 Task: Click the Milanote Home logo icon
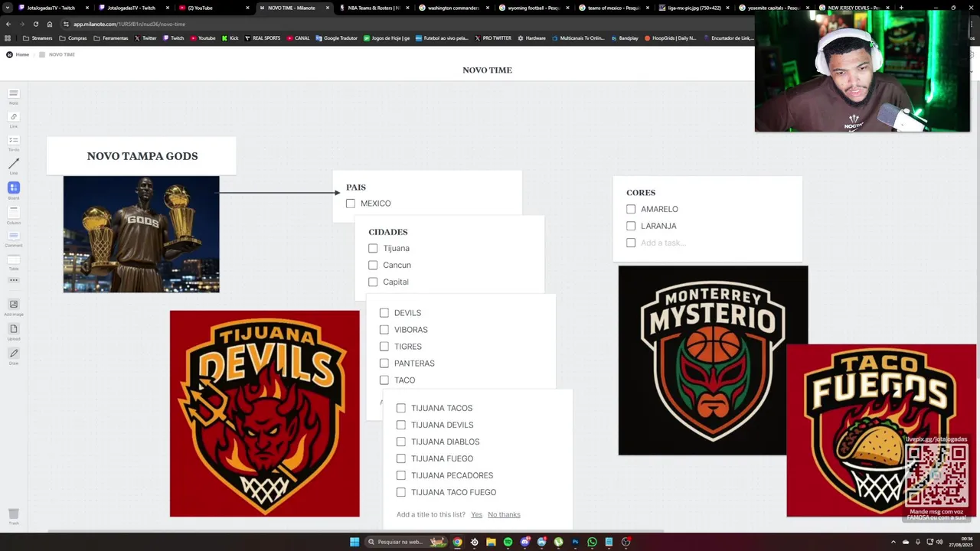[x=9, y=54]
